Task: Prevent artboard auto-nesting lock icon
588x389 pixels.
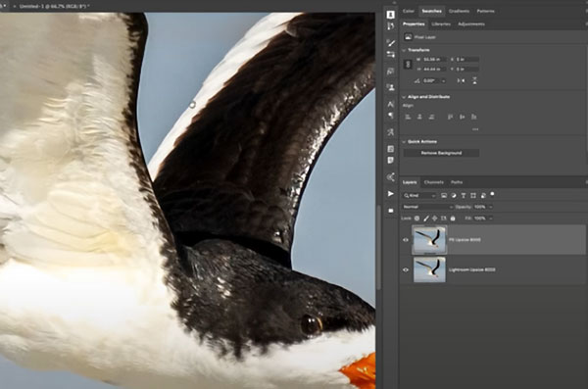Action: click(444, 218)
